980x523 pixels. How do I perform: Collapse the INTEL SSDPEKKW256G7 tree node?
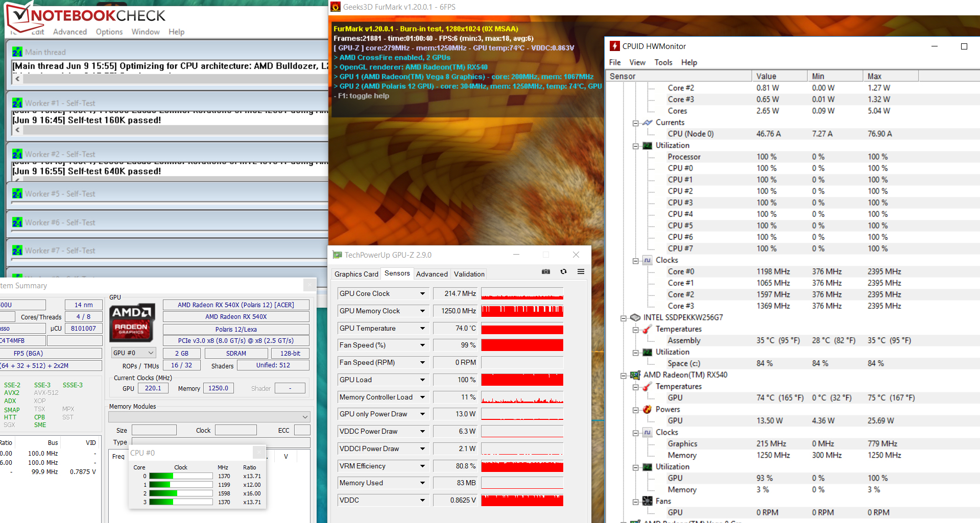623,318
